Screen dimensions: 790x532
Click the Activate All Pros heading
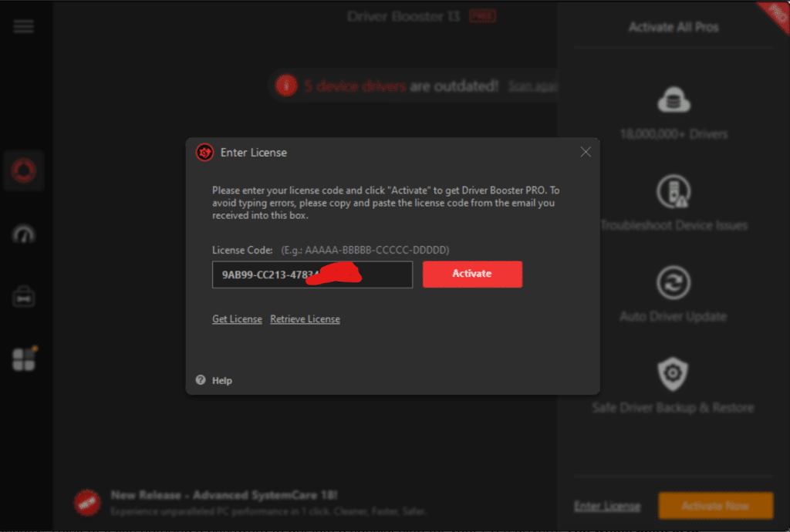pos(674,27)
